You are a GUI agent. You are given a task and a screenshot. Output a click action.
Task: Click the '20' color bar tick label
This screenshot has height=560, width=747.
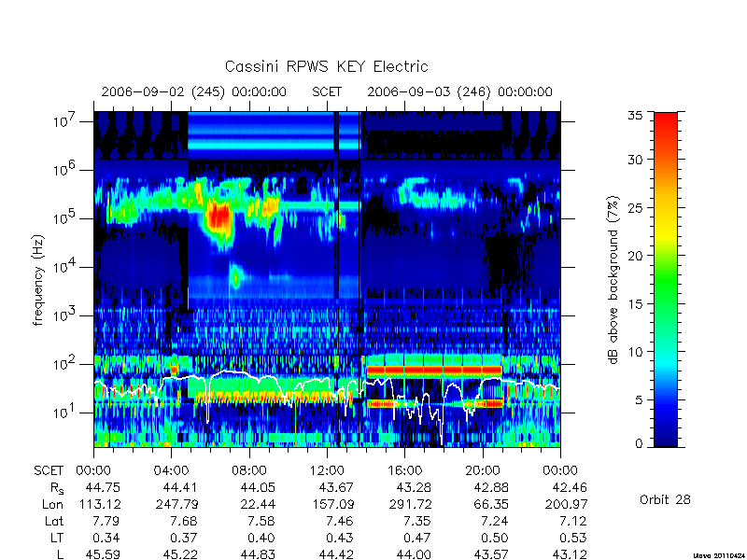[635, 256]
